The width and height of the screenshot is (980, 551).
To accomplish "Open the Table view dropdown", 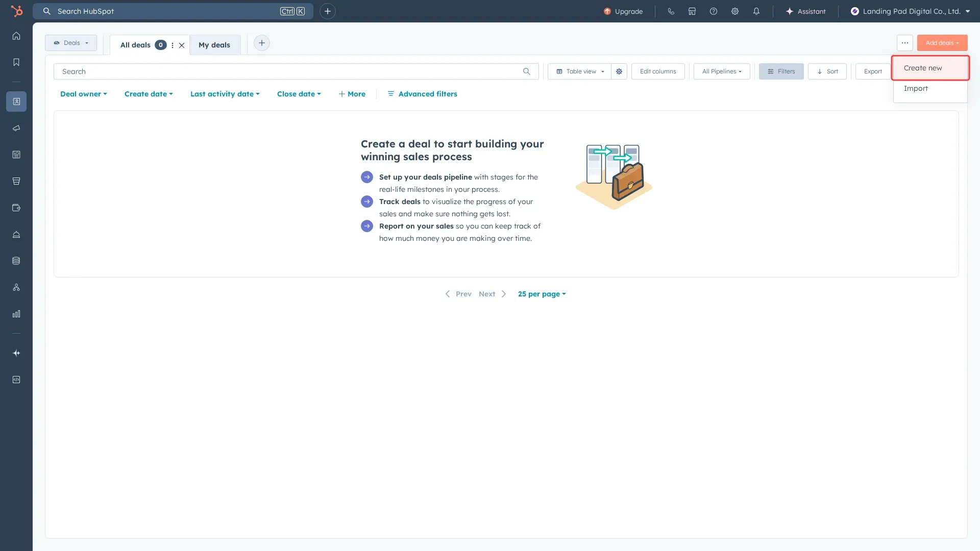I will (x=579, y=71).
